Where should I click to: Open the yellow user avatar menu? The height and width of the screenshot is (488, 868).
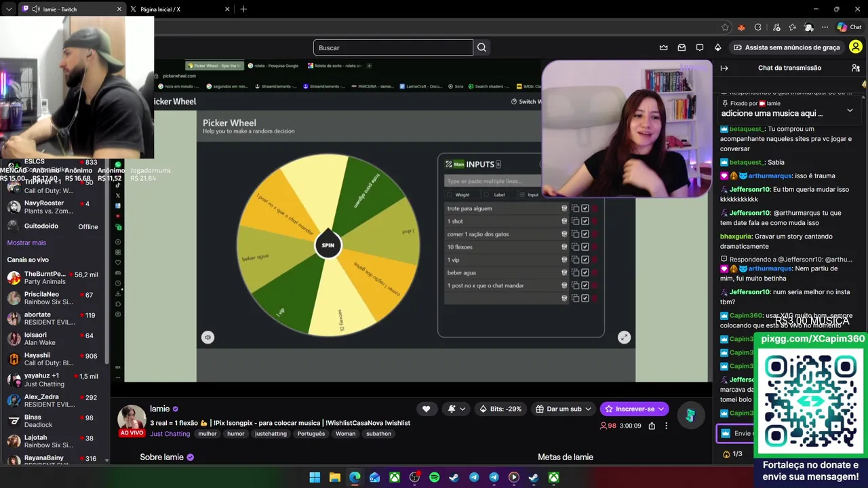click(856, 47)
